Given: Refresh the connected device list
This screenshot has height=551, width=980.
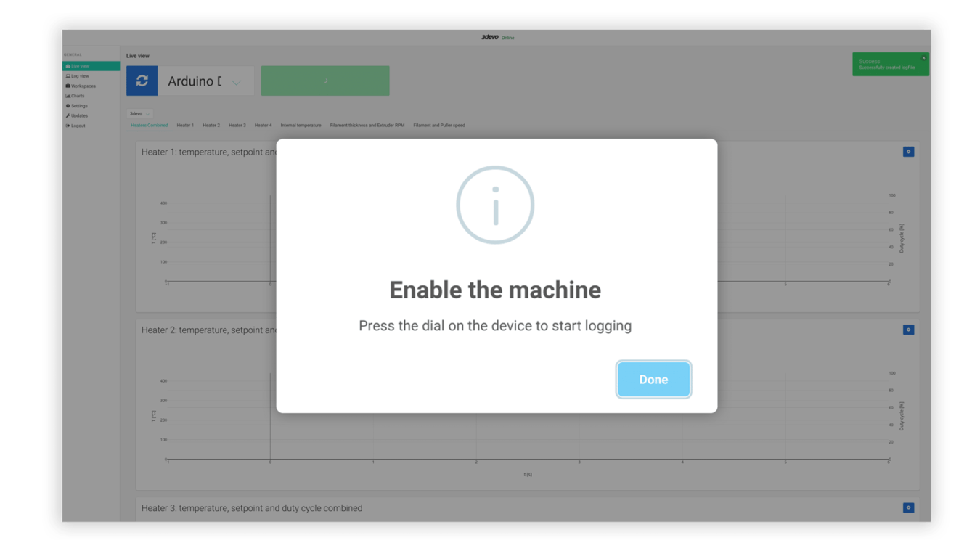Looking at the screenshot, I should (x=142, y=81).
